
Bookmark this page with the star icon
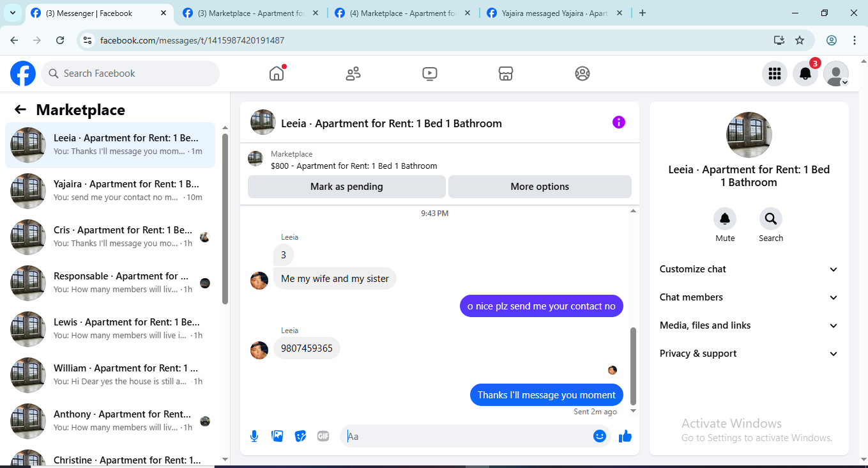(800, 40)
